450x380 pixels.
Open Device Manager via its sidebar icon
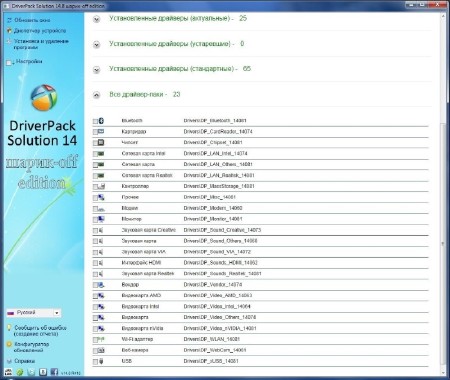click(9, 31)
